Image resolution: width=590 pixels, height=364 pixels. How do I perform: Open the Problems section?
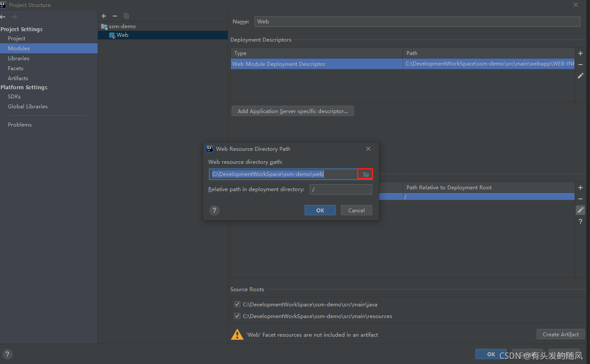click(20, 125)
